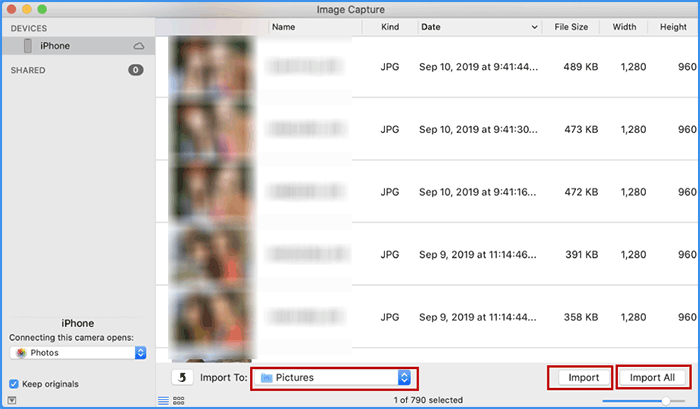Screen dimensions: 700x409
Task: Click the date 'Sep 10, 2019 at 9:41:30...'
Action: pyautogui.click(x=478, y=129)
